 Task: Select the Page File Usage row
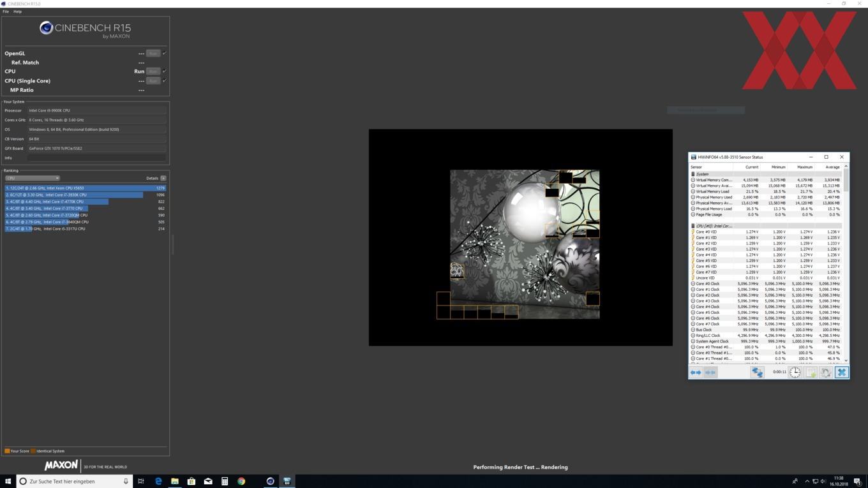coord(767,214)
